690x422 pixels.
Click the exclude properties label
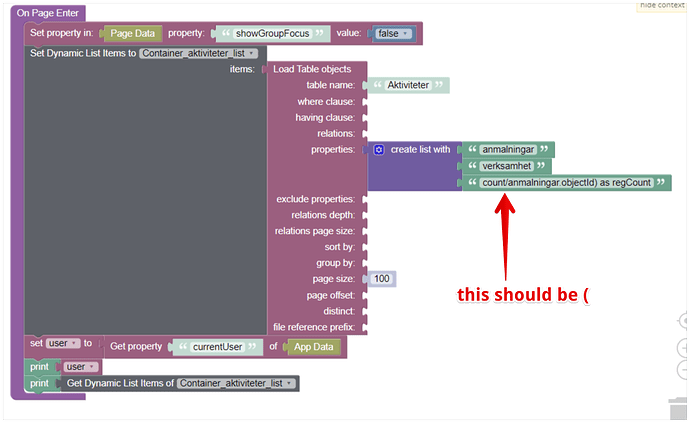(315, 199)
